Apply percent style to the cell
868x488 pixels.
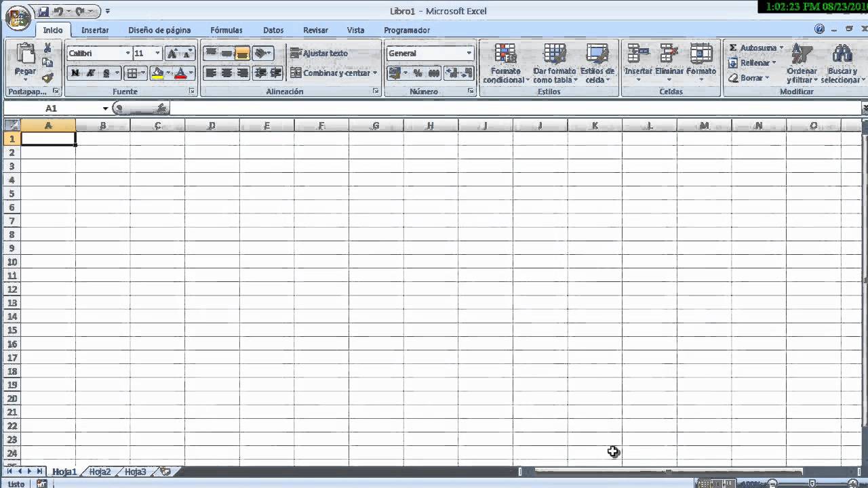point(418,73)
